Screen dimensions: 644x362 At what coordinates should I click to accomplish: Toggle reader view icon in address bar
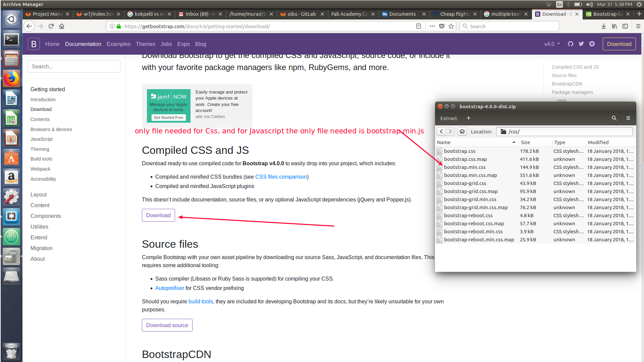point(419,26)
